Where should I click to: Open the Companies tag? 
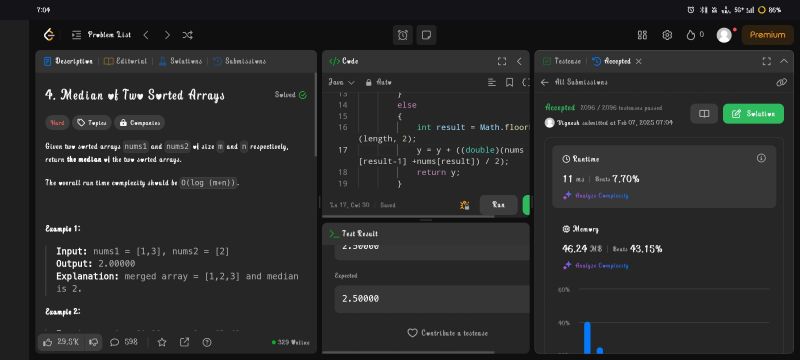coord(139,123)
